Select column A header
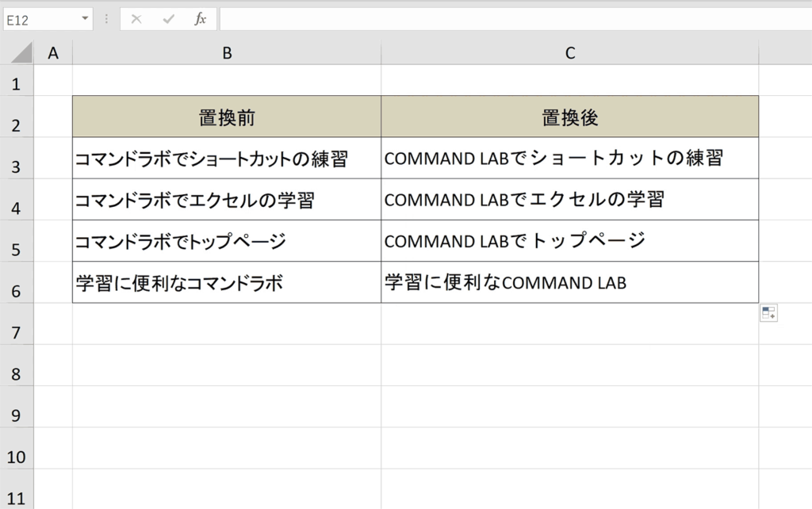 pyautogui.click(x=53, y=53)
